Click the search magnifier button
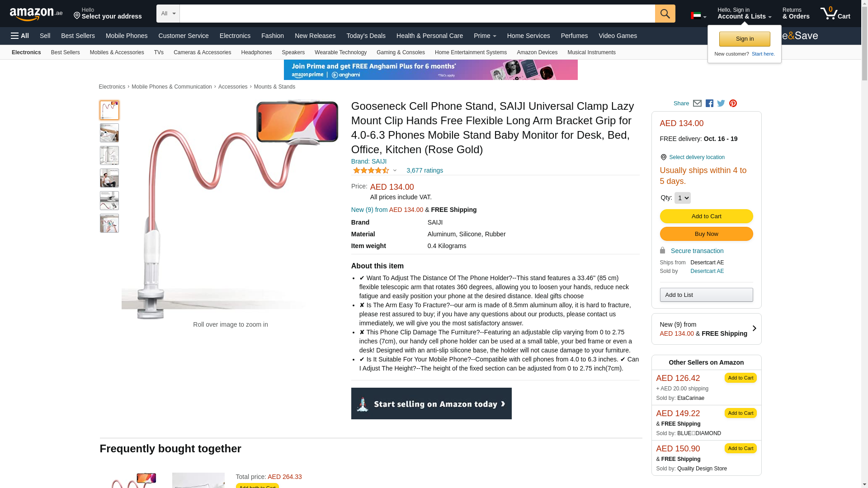The image size is (868, 488). click(665, 14)
